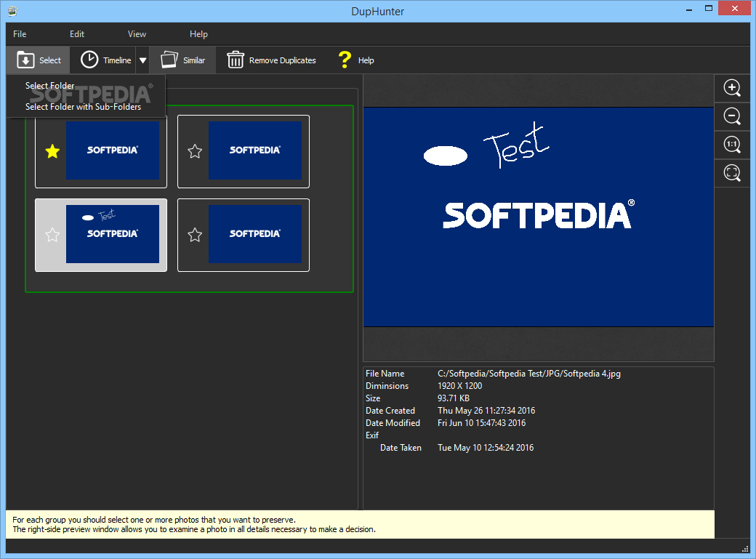Maximize the DupHunter window
756x559 pixels.
(x=708, y=8)
